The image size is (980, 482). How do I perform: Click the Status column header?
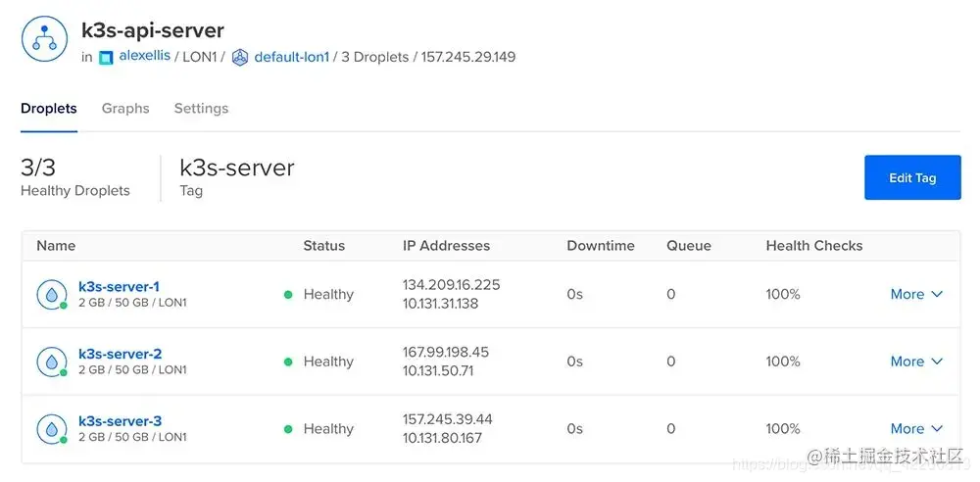(x=323, y=246)
